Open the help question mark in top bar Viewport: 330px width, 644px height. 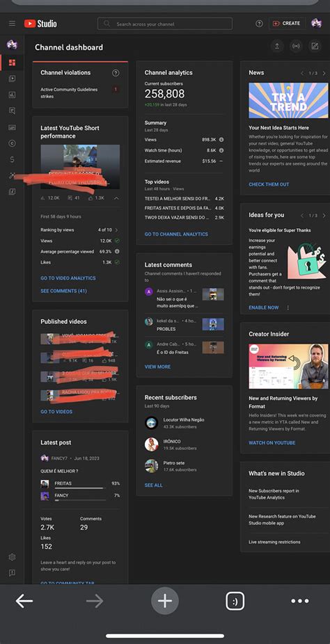[259, 24]
